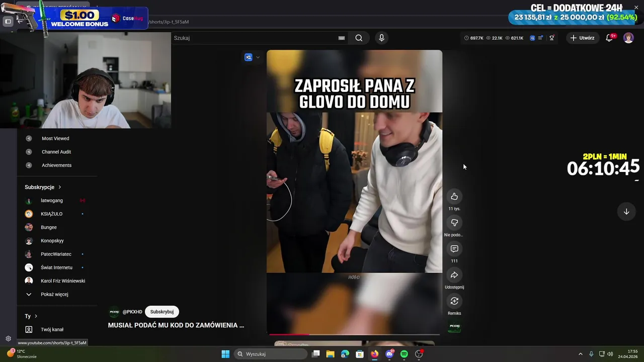Click the short video to pause
Screen dimensions: 644x362
(354, 192)
